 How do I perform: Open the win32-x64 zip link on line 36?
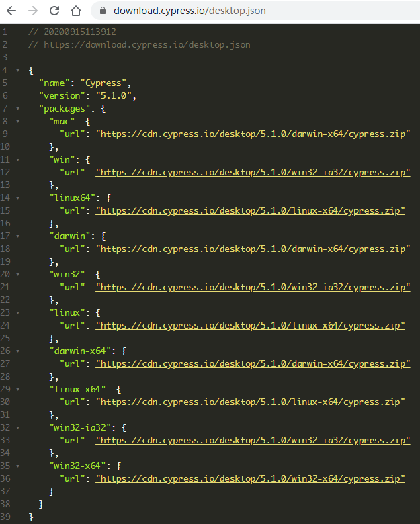[x=250, y=479]
